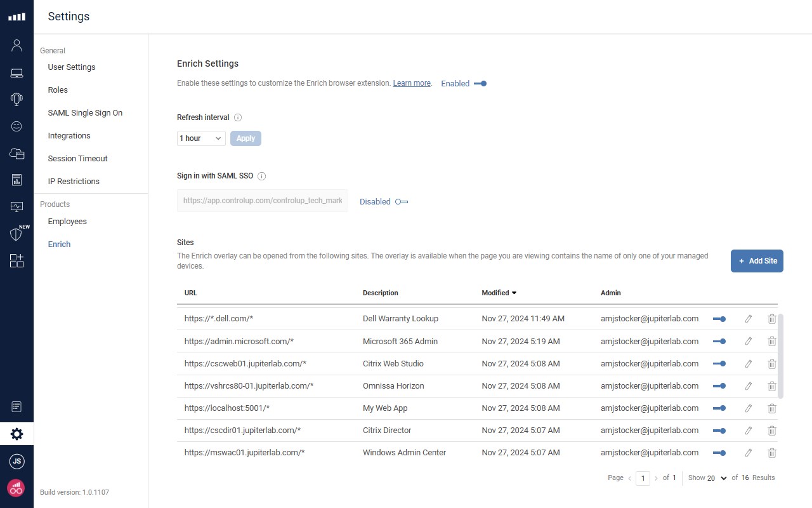Click the Add Site button
The image size is (812, 508).
[x=757, y=261]
